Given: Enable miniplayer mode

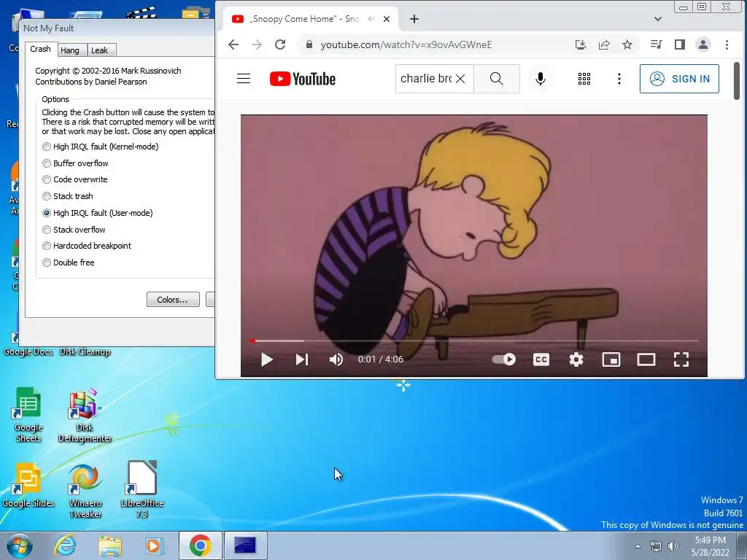Looking at the screenshot, I should point(611,359).
